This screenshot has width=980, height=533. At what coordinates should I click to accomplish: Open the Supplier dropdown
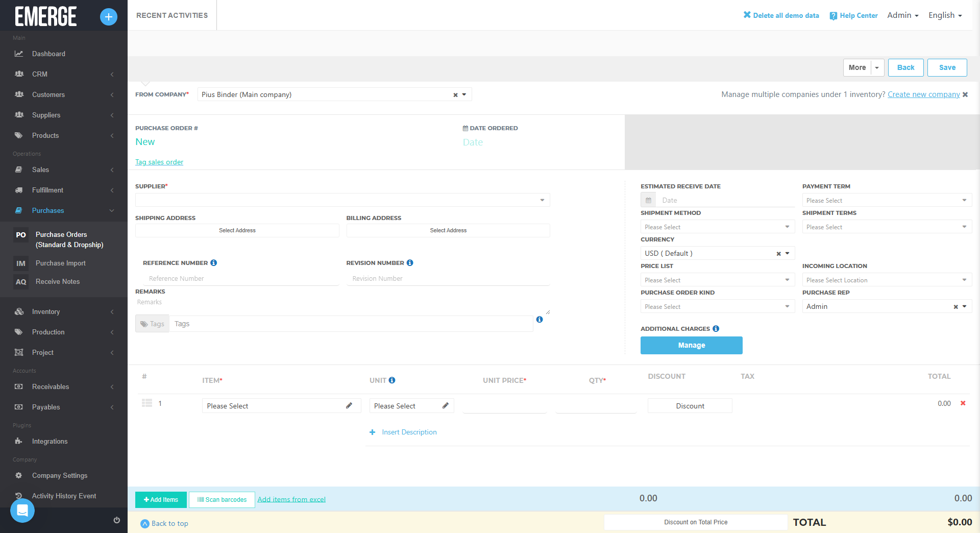click(x=342, y=200)
